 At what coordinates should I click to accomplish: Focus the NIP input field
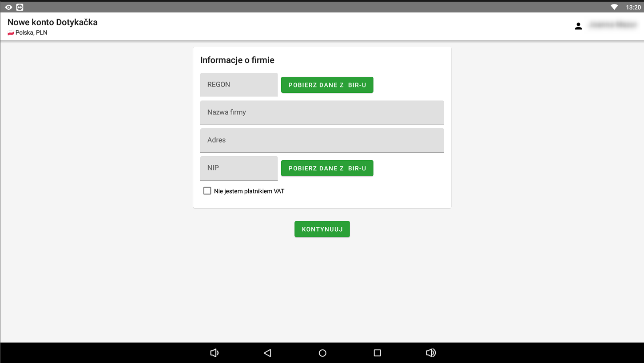239,168
